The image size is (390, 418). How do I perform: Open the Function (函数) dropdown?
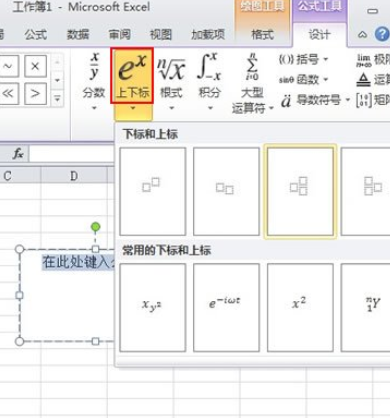point(303,80)
